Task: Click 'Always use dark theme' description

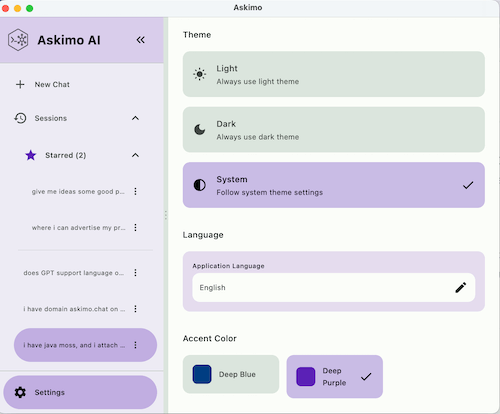Action: pos(258,137)
